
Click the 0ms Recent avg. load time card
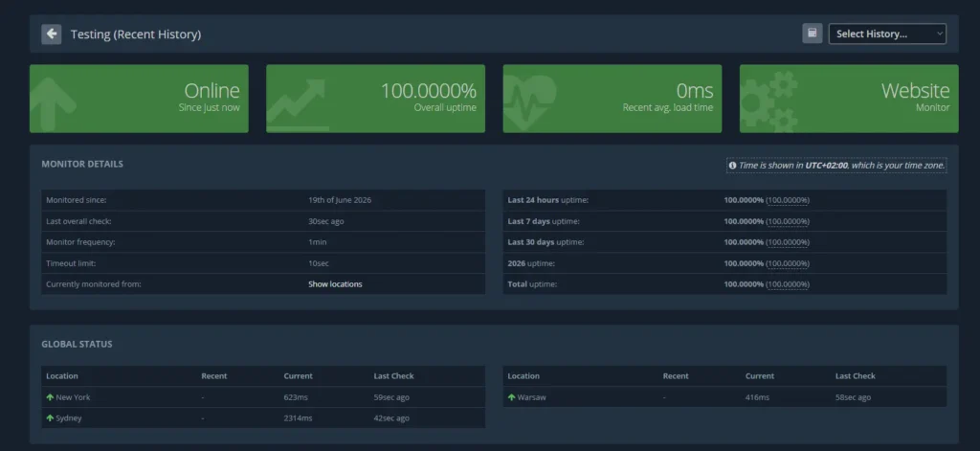(612, 99)
